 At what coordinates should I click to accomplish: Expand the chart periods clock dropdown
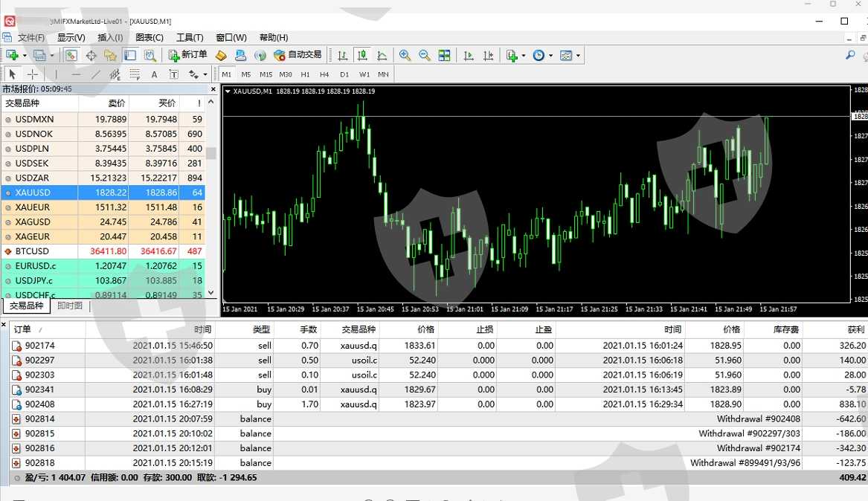tap(550, 56)
